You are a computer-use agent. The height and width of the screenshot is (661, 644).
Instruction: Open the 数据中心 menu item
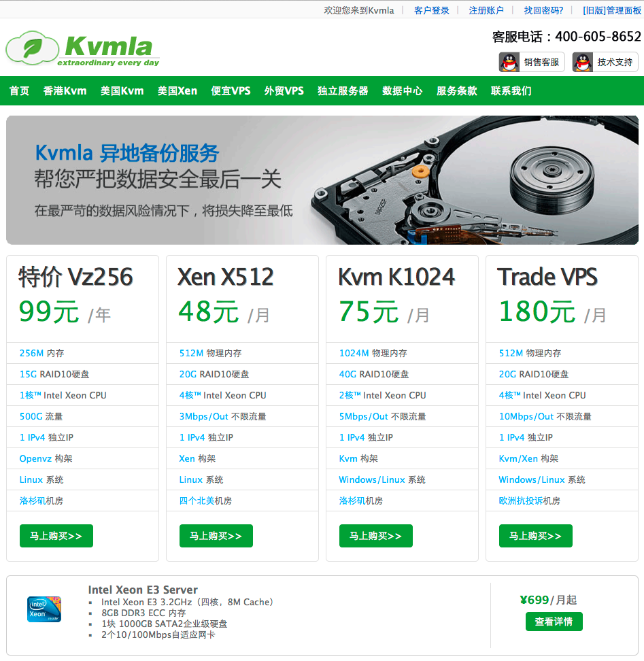click(x=403, y=90)
